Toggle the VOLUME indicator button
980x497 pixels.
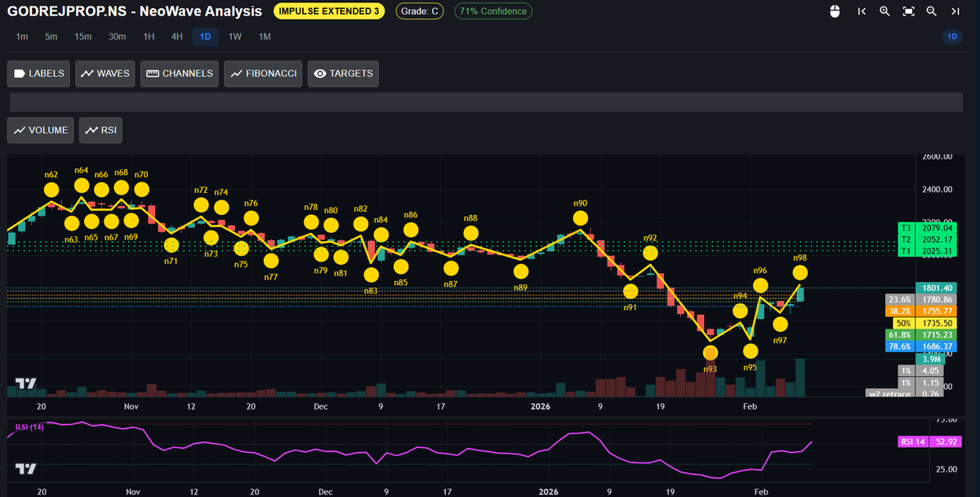(41, 130)
